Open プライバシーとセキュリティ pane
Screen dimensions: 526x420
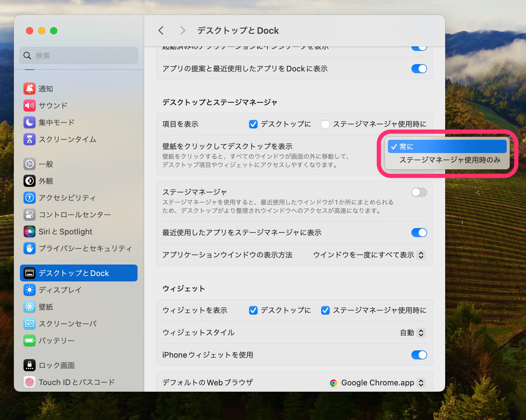[x=79, y=248]
